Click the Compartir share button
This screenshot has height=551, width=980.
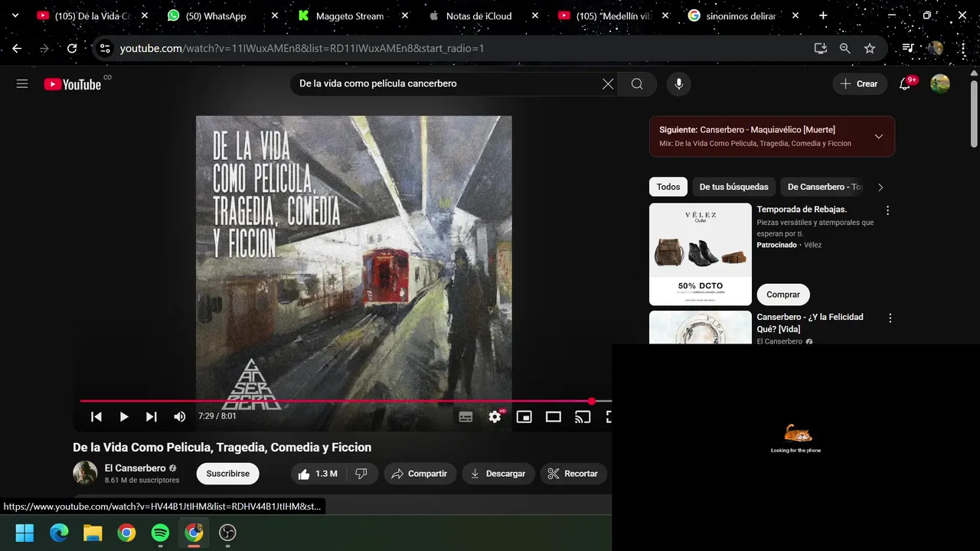pyautogui.click(x=420, y=474)
